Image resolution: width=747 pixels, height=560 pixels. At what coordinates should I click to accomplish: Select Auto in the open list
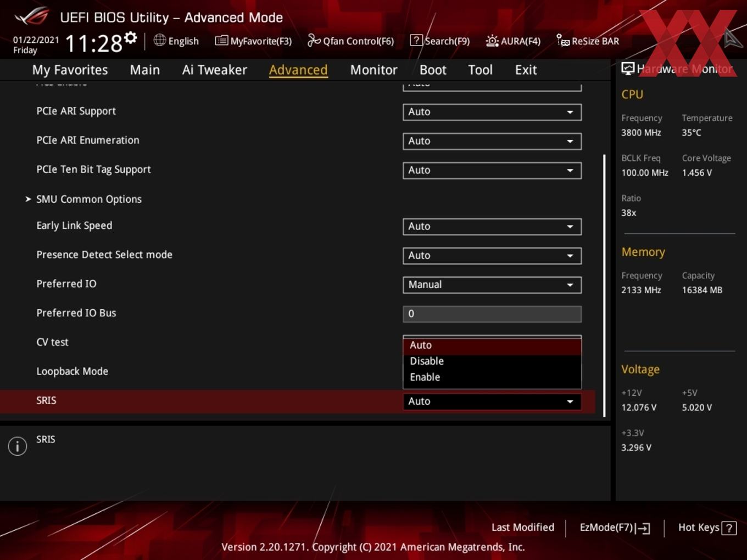click(x=492, y=345)
